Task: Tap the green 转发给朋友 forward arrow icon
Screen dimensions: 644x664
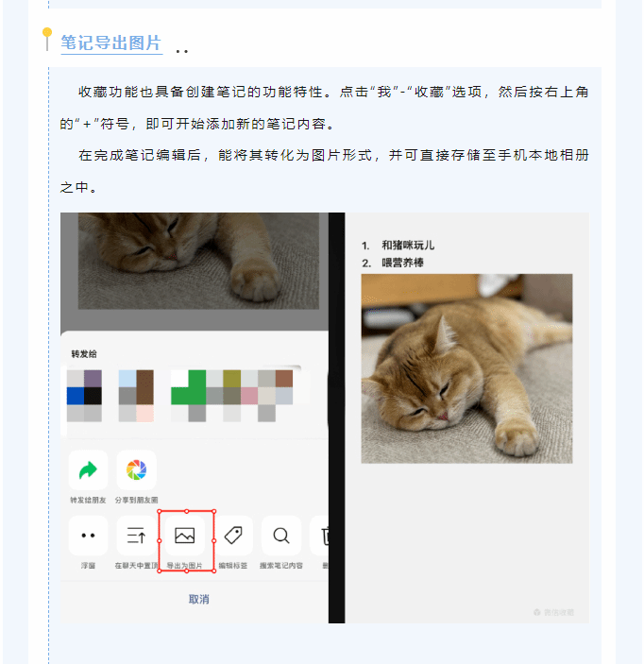Action: [88, 470]
